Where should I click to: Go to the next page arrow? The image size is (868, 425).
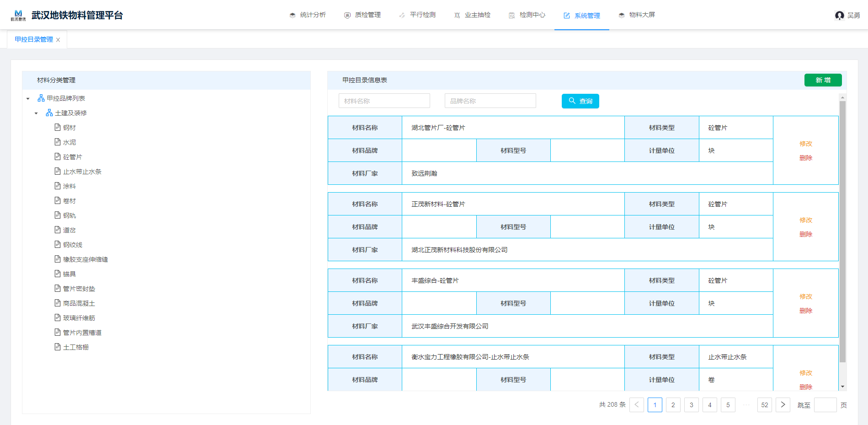[x=783, y=405]
